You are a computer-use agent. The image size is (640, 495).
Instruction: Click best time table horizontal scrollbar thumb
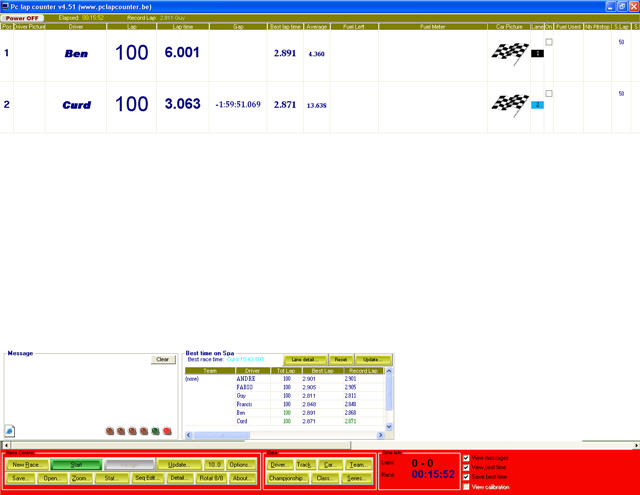tap(222, 435)
